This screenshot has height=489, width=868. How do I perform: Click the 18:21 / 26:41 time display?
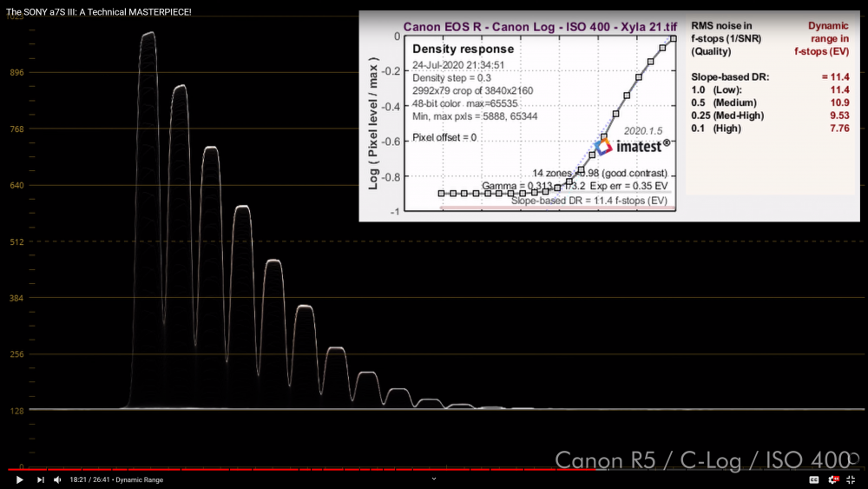[x=89, y=480]
